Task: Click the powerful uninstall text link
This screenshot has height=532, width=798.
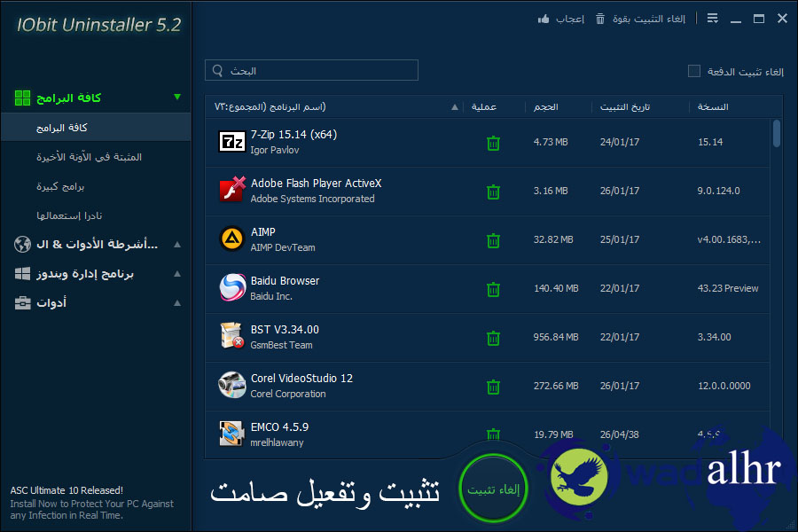Action: tap(649, 19)
